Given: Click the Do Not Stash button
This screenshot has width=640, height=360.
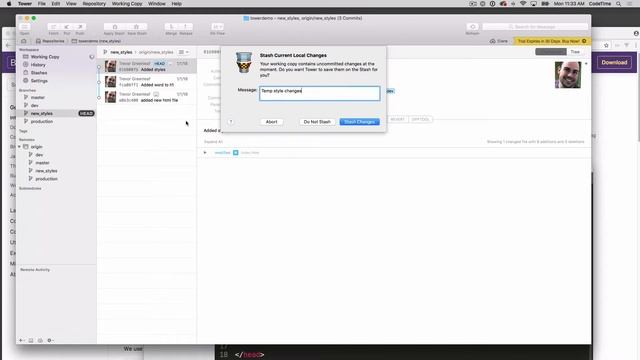Looking at the screenshot, I should (x=317, y=122).
